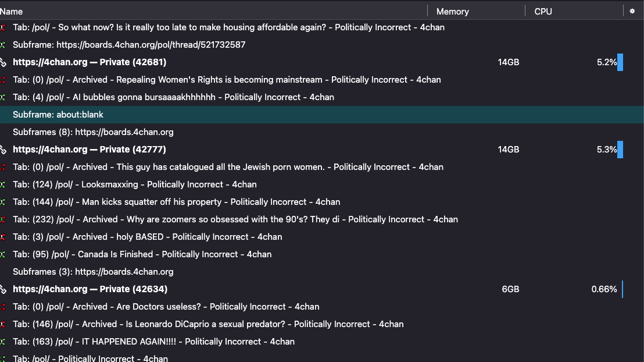The image size is (644, 362).
Task: Select the 4chan.org Private (42777) process row
Action: (90, 150)
